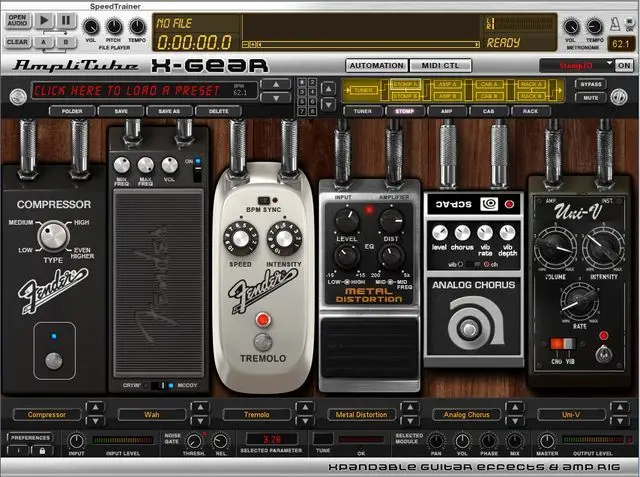This screenshot has height=477, width=640.
Task: Click the Uni-V RATE knob
Action: pos(580,302)
